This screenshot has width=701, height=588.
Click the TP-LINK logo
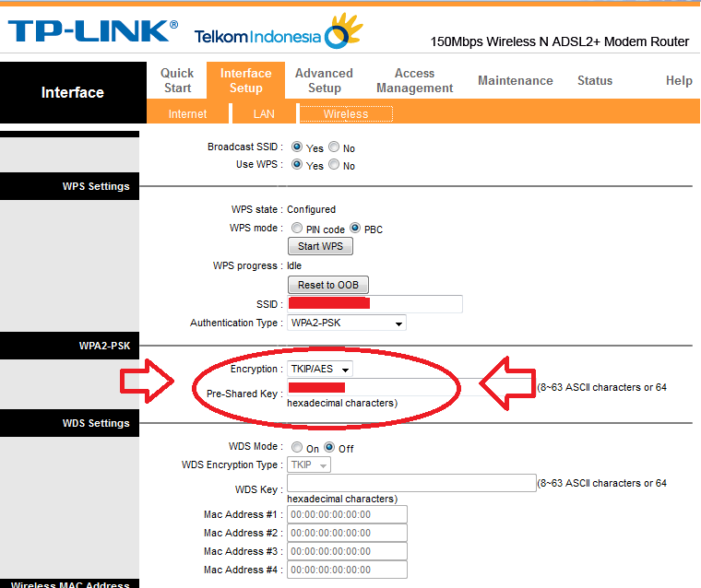(93, 30)
